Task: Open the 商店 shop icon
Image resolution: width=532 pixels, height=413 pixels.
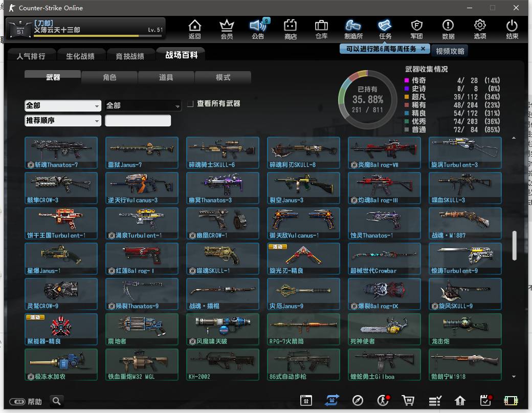Action: 291,29
